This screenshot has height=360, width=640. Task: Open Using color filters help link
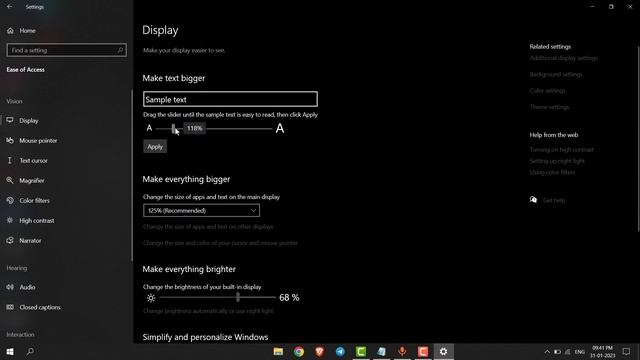click(x=552, y=172)
